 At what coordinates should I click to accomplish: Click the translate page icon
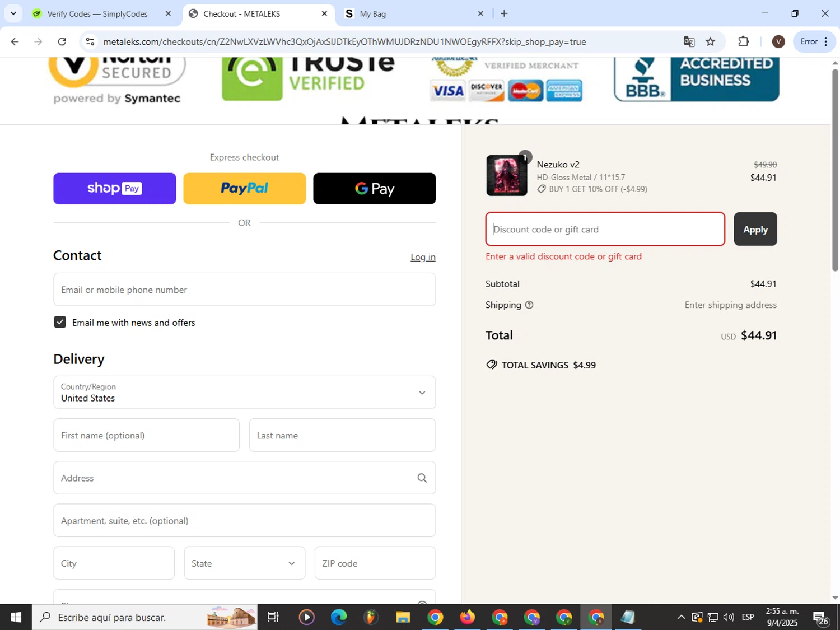tap(689, 41)
